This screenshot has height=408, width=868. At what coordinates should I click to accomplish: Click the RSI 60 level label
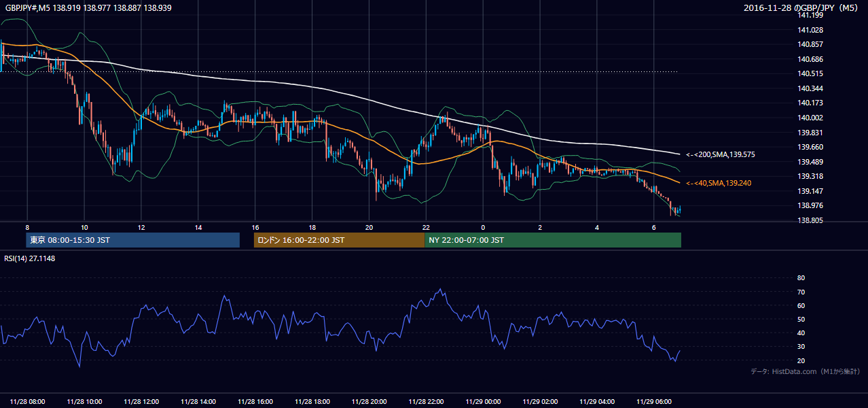point(801,305)
